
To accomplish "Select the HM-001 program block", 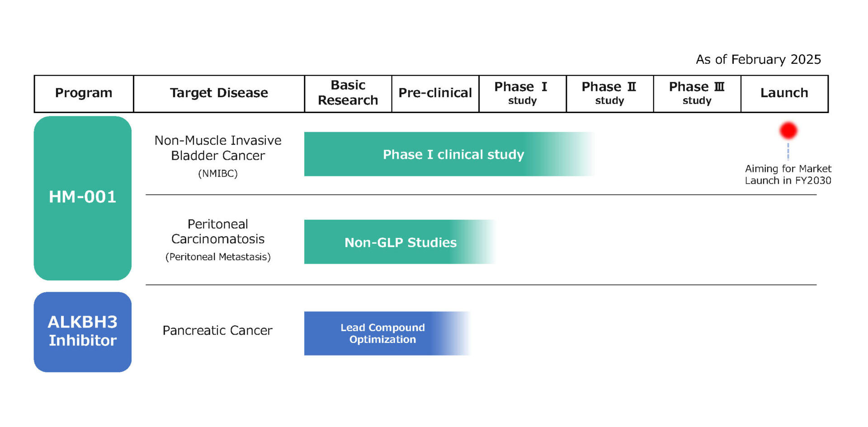I will coord(83,198).
